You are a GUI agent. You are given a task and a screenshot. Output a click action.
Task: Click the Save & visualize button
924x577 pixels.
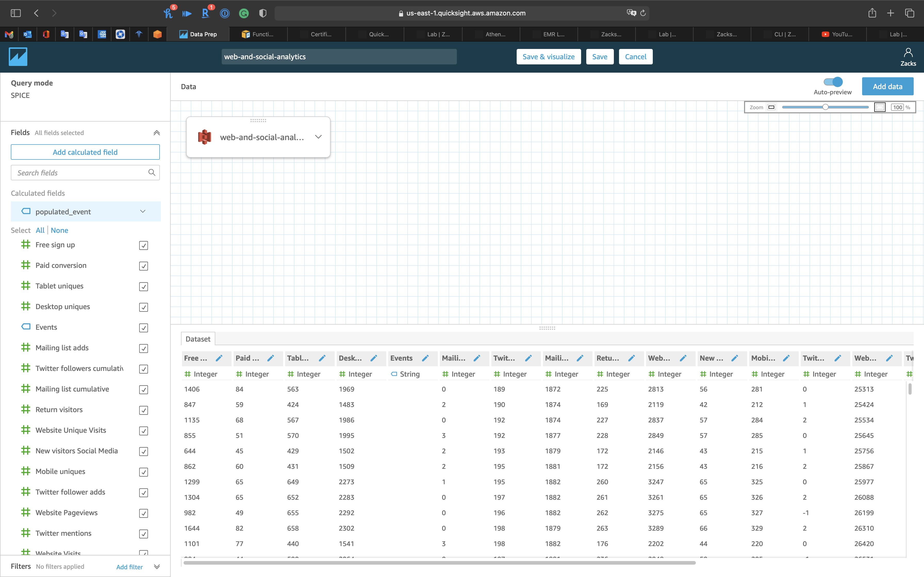tap(548, 56)
